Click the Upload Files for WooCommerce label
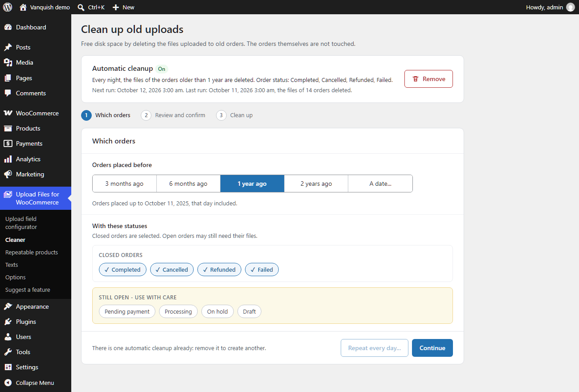 coord(37,198)
